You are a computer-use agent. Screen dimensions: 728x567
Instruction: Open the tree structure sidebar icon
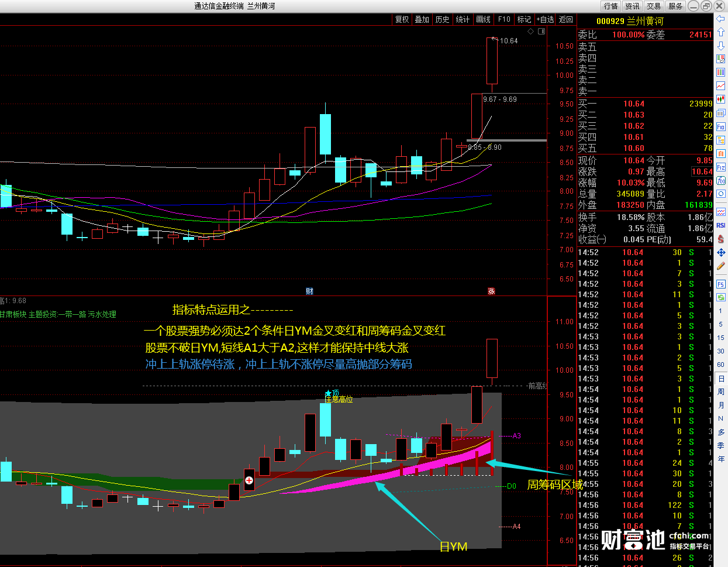tap(721, 140)
